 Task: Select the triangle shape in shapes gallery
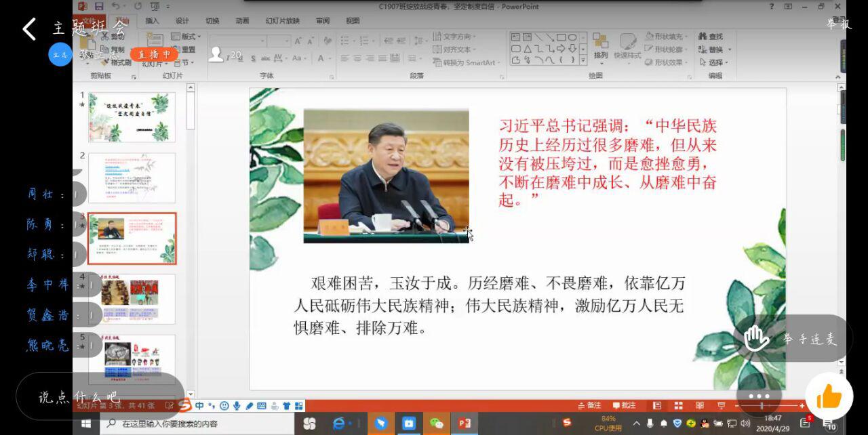527,49
